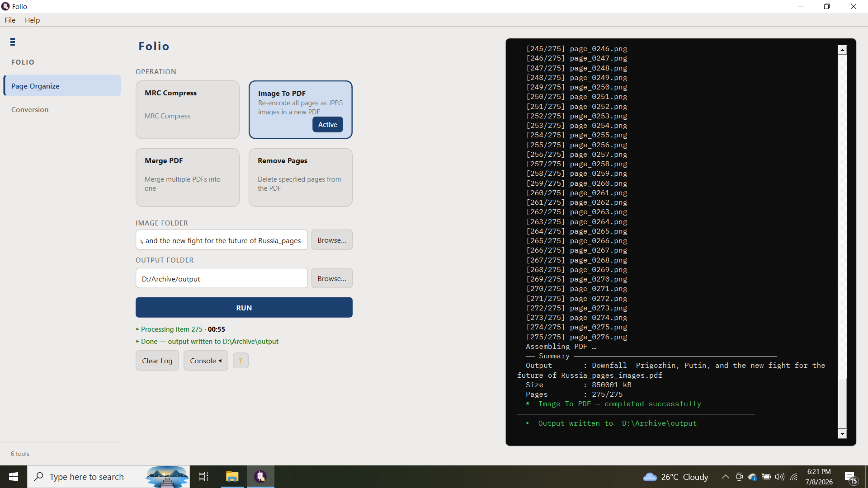Click the Folio app taskbar icon
Screen dimensions: 868x488
[x=260, y=477]
